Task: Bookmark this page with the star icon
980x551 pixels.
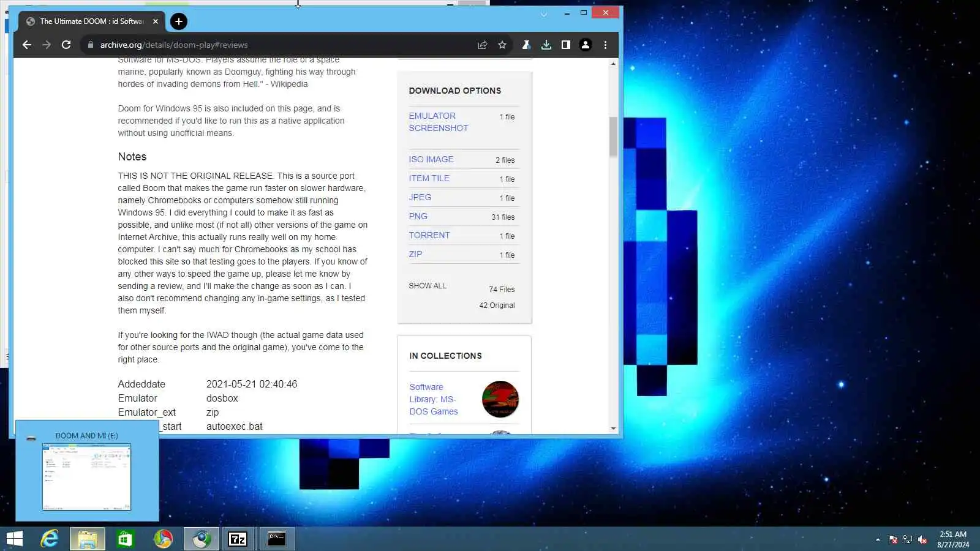Action: [x=502, y=45]
